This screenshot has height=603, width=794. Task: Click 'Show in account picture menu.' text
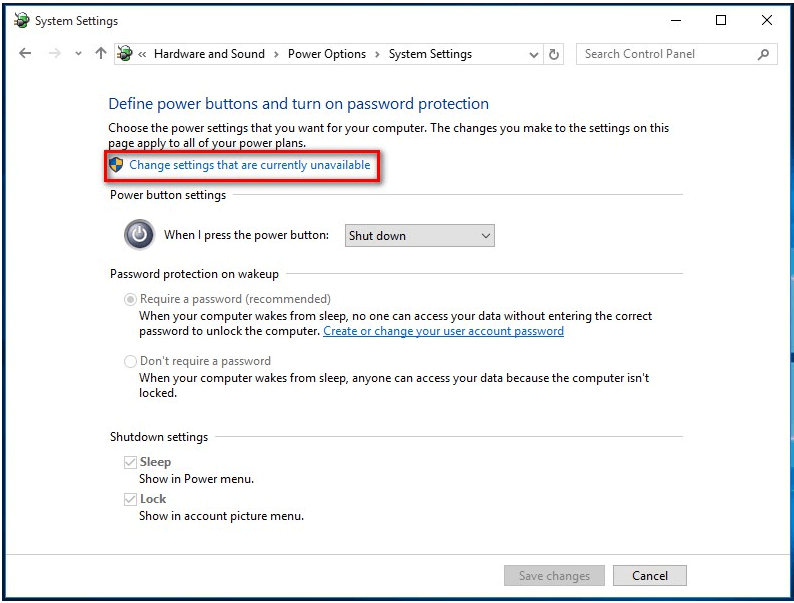point(222,516)
